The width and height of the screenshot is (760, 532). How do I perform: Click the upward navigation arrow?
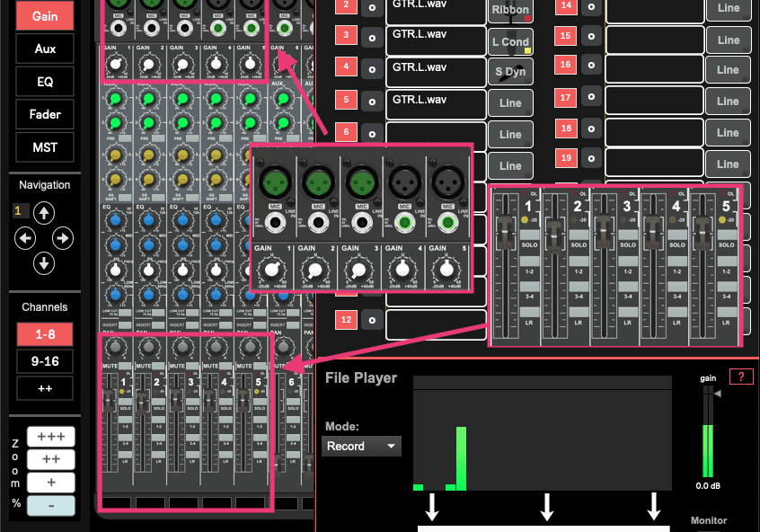pos(43,212)
